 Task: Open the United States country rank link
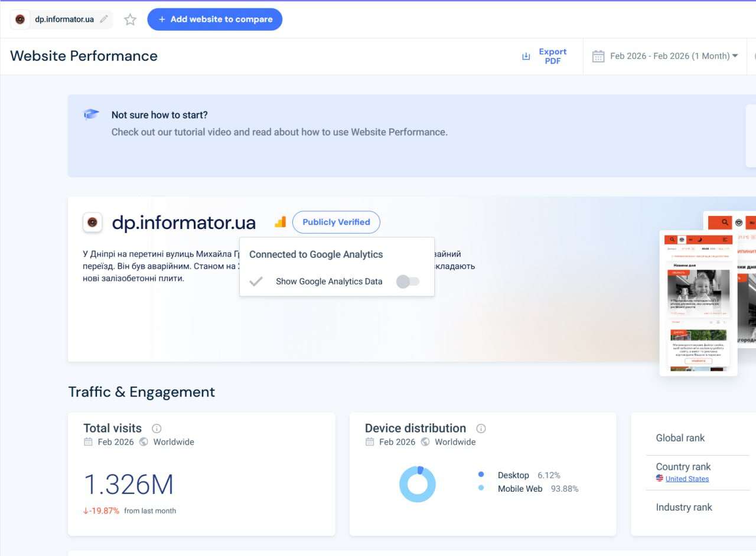[687, 479]
